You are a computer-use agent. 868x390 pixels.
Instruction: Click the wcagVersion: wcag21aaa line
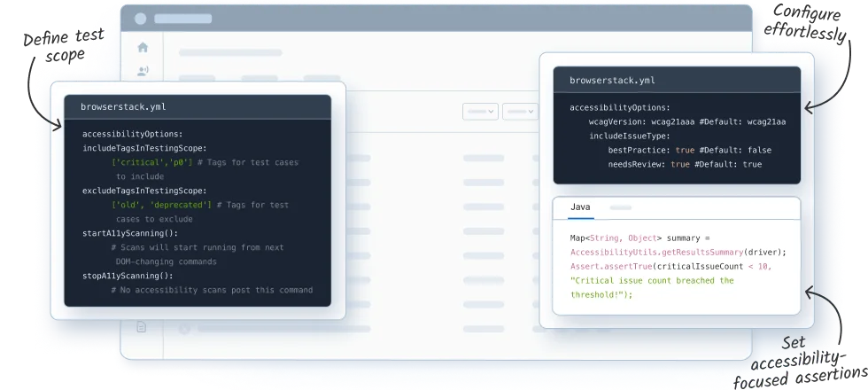click(687, 122)
